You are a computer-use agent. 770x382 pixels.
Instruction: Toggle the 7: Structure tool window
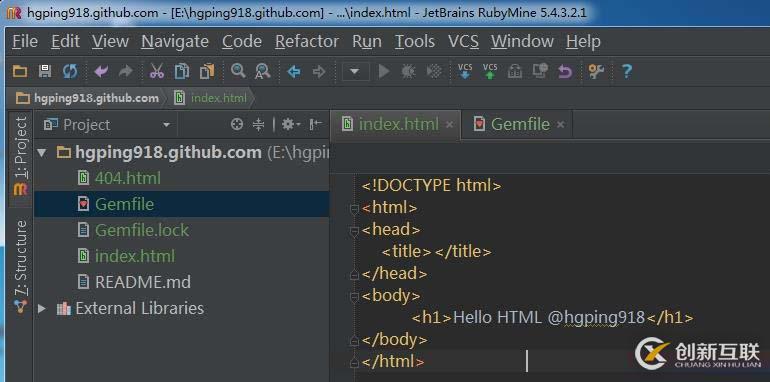pyautogui.click(x=21, y=266)
